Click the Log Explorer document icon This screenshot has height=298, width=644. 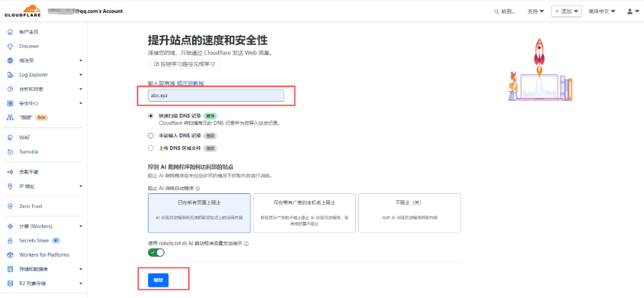pos(10,74)
